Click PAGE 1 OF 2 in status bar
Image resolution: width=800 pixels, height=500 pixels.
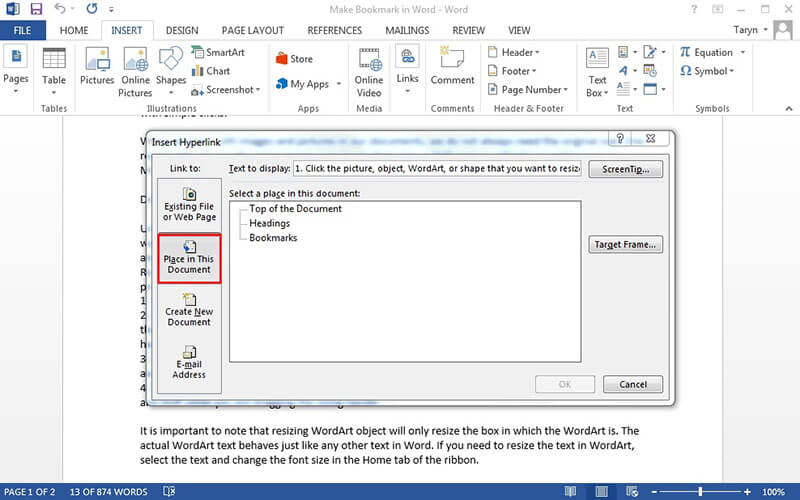click(x=30, y=492)
